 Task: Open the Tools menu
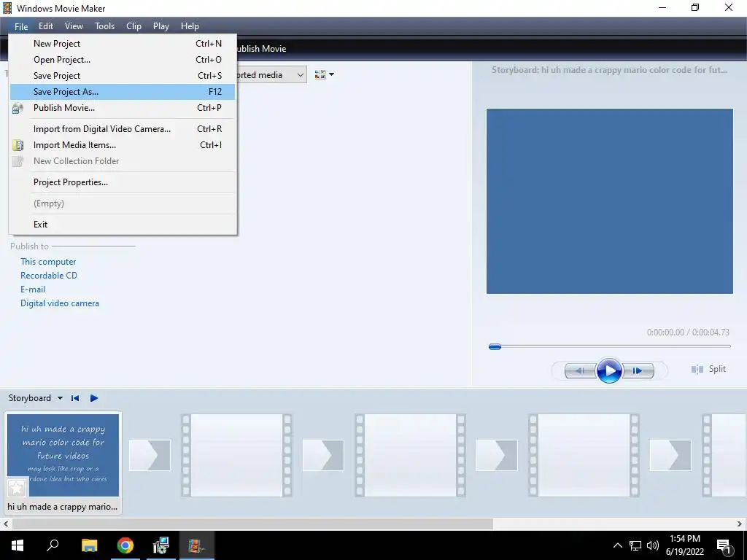(105, 26)
